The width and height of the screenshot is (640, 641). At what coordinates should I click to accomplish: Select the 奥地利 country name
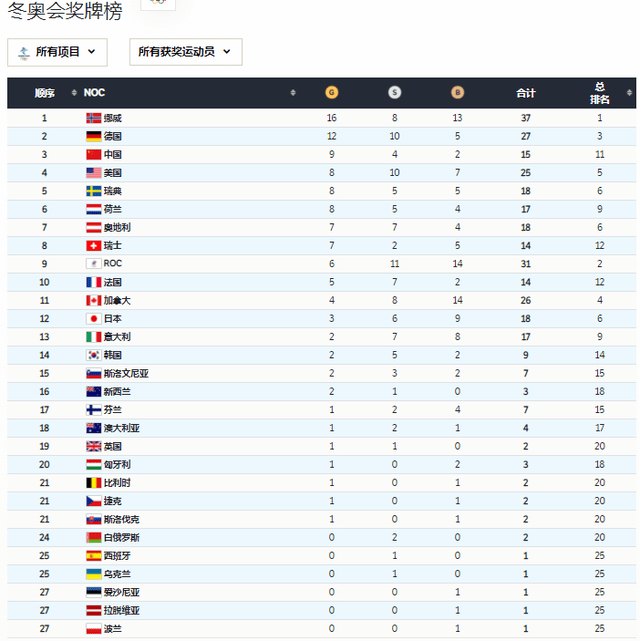[x=117, y=227]
